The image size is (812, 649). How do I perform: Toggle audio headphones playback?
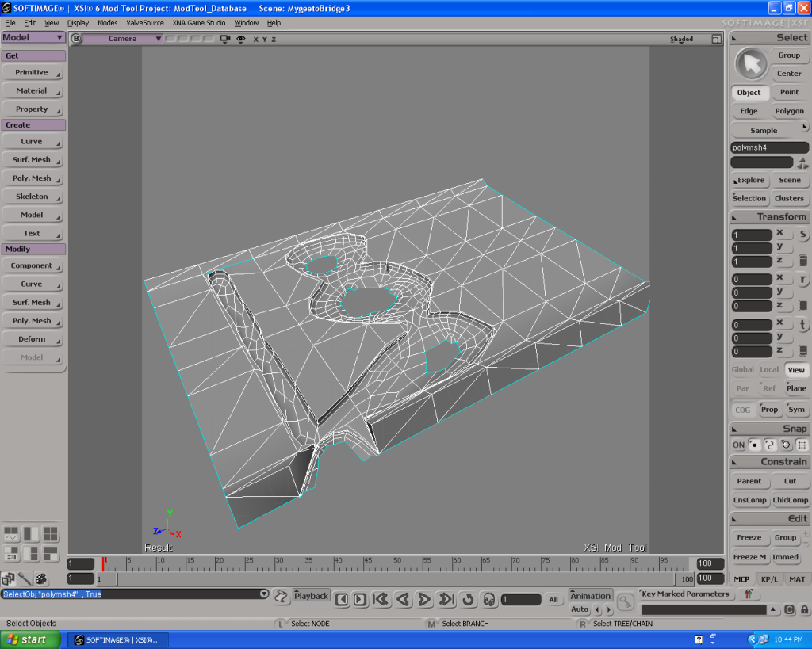[488, 599]
